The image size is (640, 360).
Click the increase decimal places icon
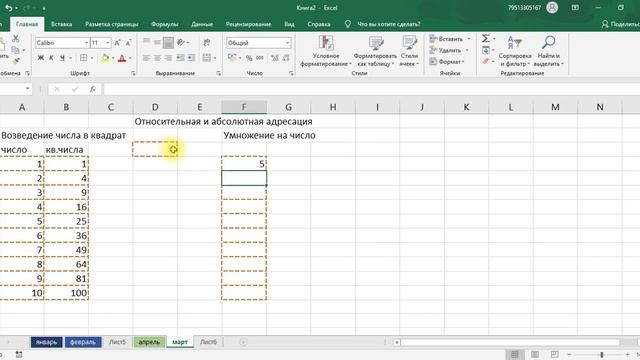coord(275,58)
